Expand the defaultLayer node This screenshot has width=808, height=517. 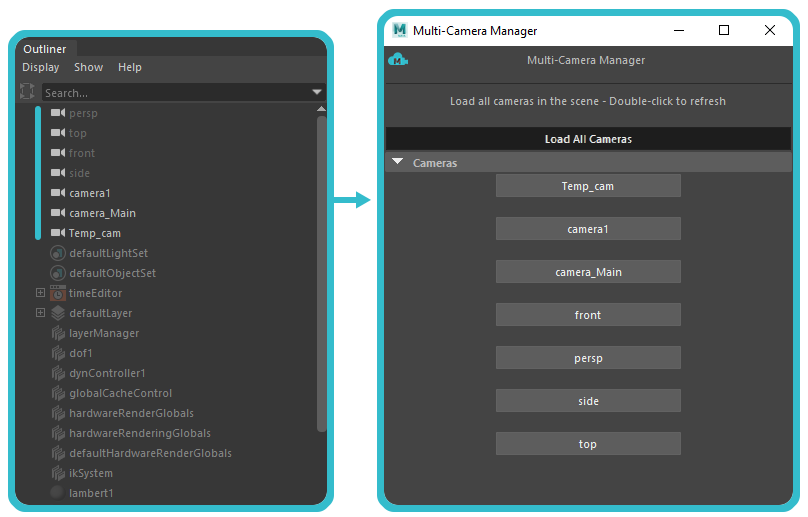pyautogui.click(x=40, y=313)
